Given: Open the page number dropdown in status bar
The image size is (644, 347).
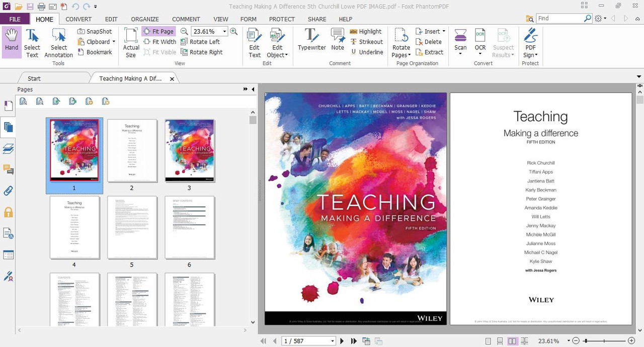Looking at the screenshot, I should pos(333,341).
